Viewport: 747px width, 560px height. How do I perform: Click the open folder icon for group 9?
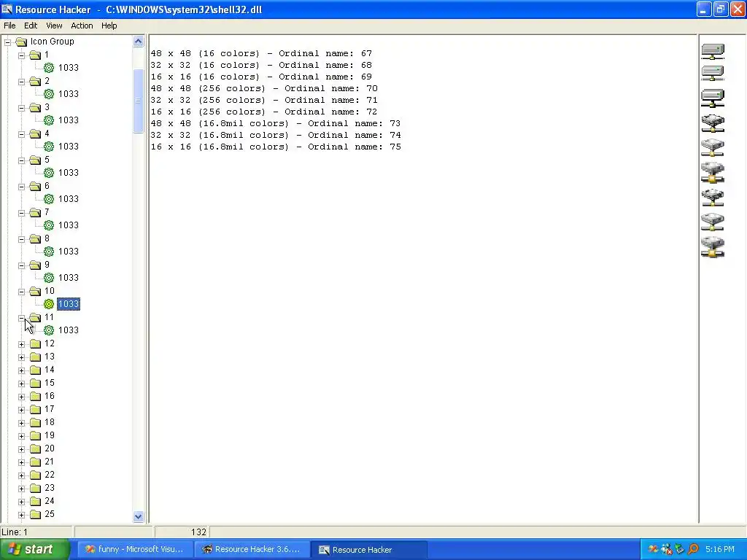tap(35, 265)
